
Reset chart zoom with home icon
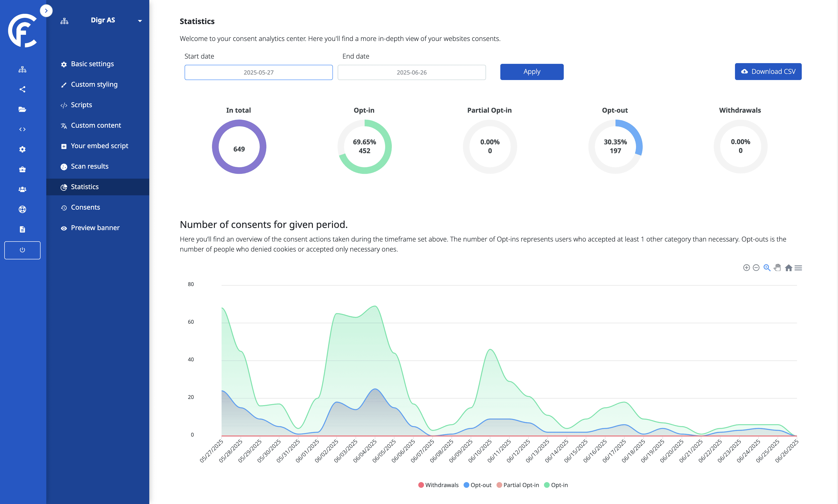pyautogui.click(x=788, y=268)
